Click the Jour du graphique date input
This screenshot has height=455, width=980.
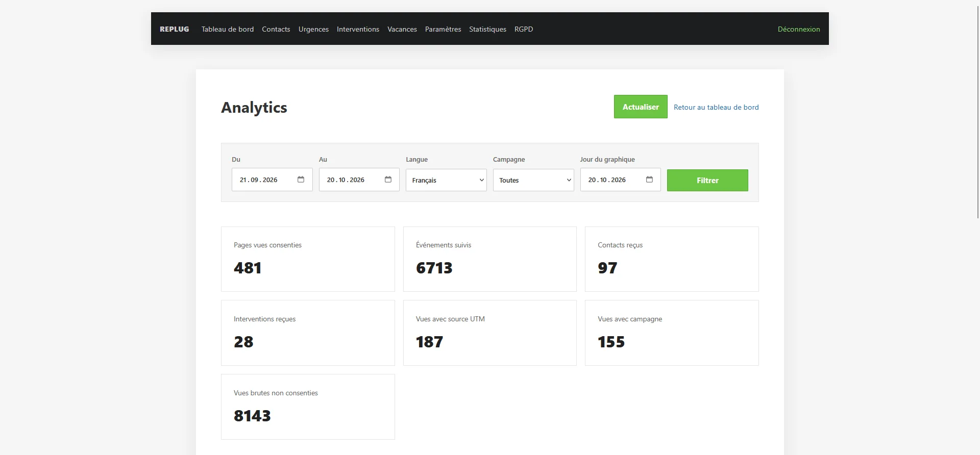[620, 180]
